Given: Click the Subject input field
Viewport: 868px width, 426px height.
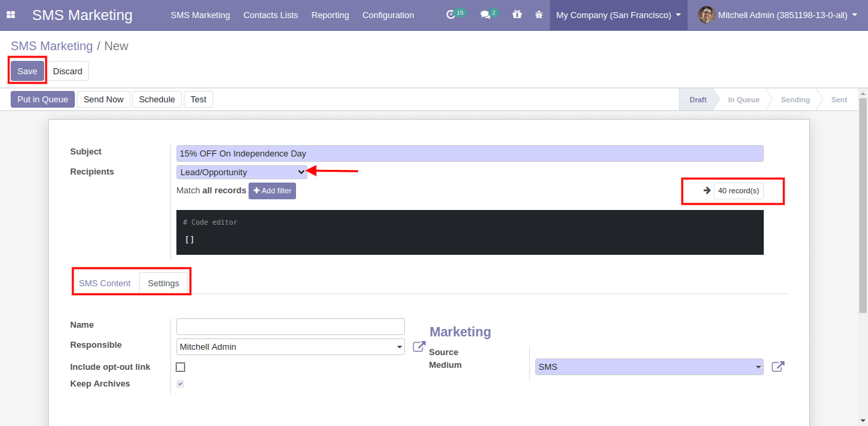Looking at the screenshot, I should [470, 153].
